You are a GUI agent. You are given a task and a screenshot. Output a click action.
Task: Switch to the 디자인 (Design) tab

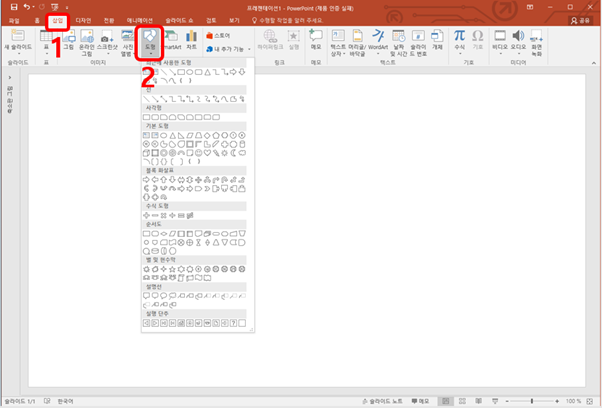pos(83,20)
